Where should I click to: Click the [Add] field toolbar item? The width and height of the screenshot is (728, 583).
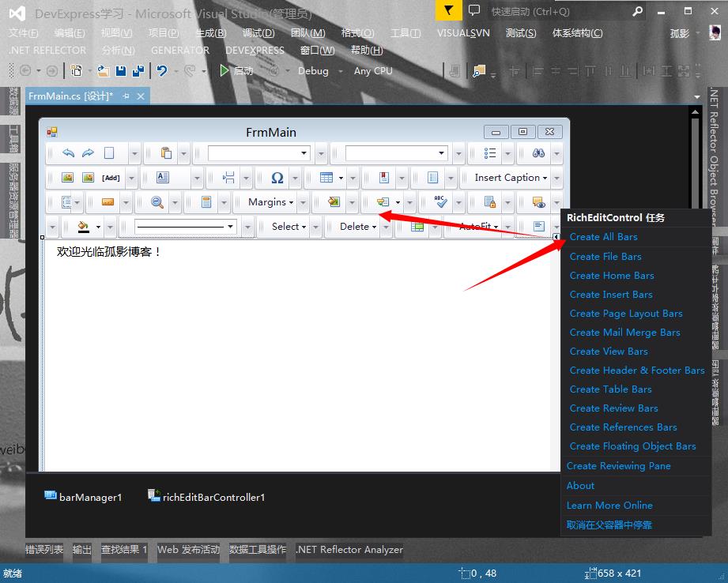click(x=111, y=178)
